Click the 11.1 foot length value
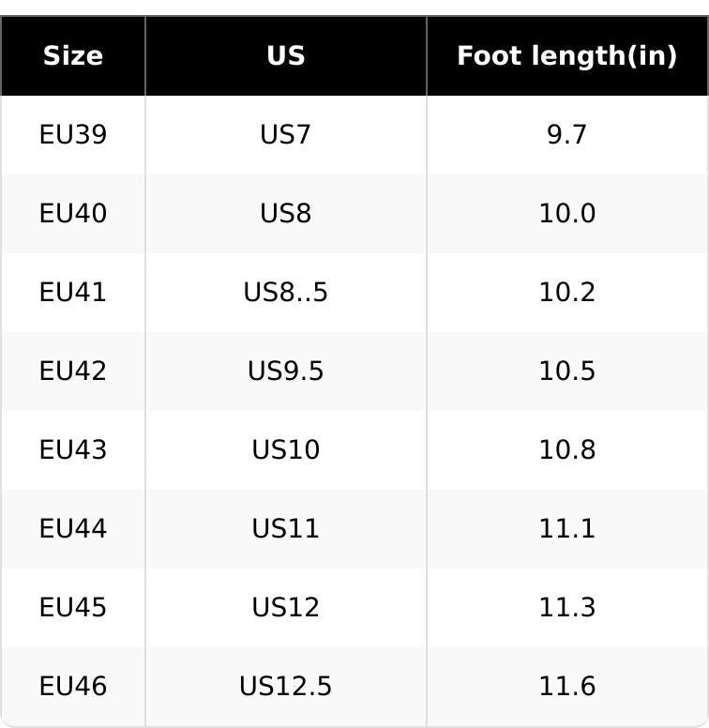This screenshot has height=728, width=709. [x=567, y=529]
